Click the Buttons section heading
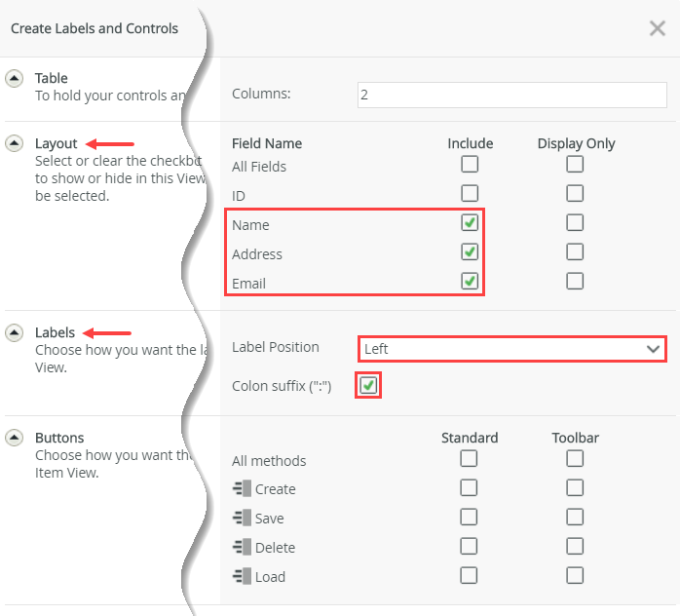The image size is (680, 616). pyautogui.click(x=59, y=438)
